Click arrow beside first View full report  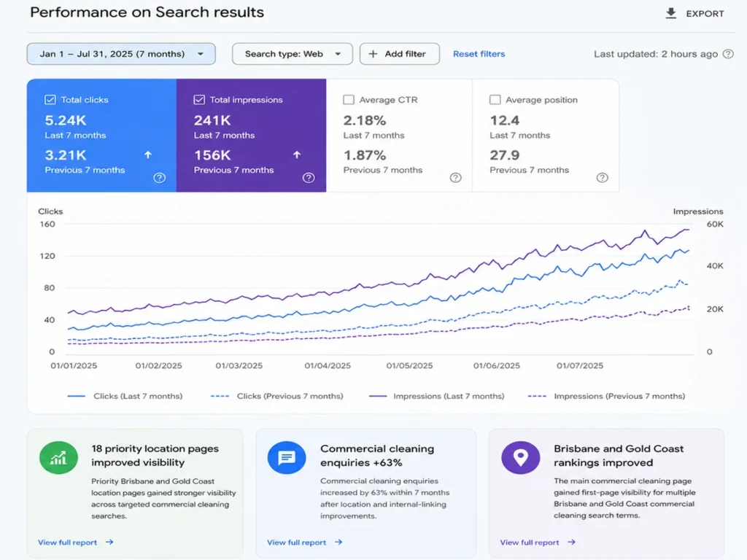(x=109, y=542)
